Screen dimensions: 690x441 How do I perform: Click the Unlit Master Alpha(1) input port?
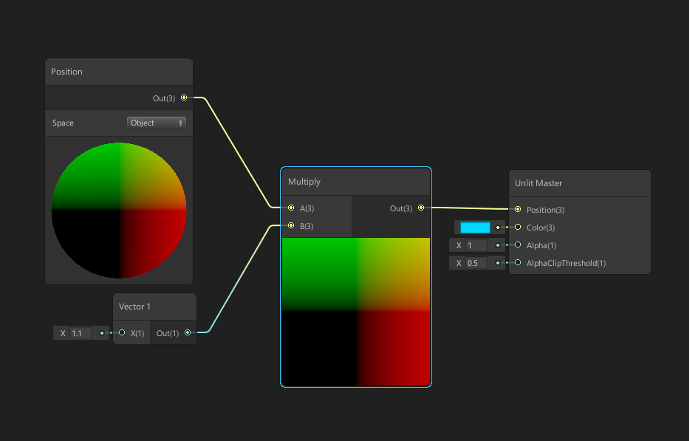point(518,245)
